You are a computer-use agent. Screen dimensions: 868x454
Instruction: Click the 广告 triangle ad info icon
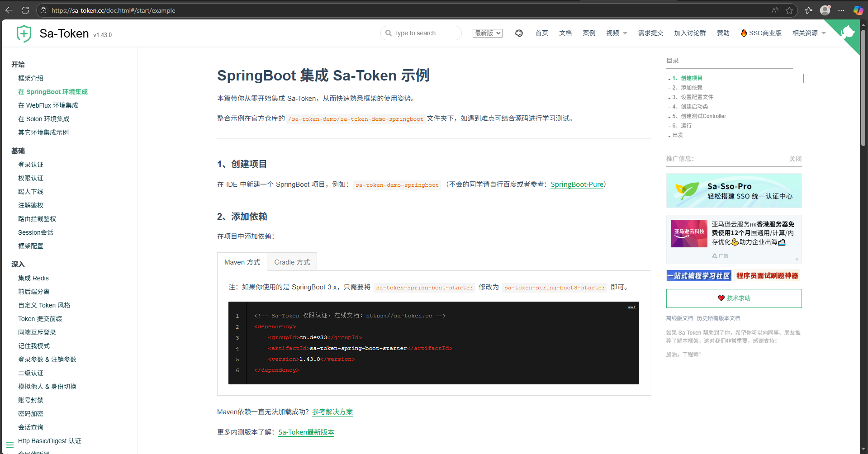(x=715, y=255)
